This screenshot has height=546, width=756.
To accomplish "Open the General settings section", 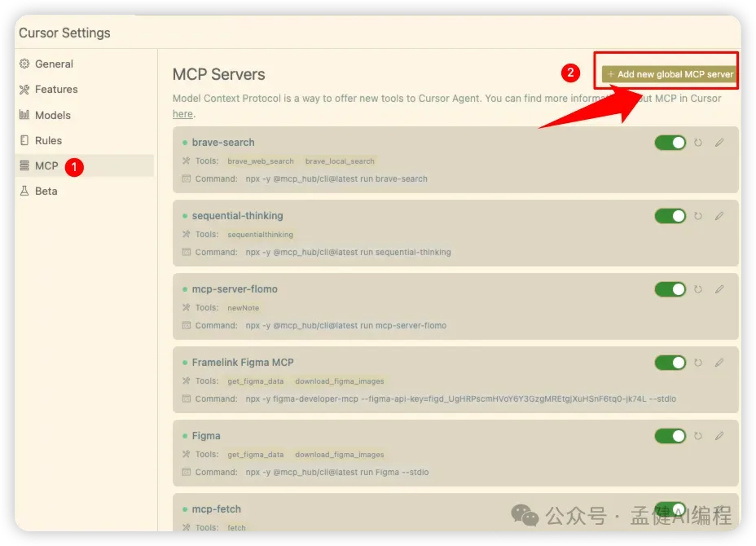I will pos(85,64).
